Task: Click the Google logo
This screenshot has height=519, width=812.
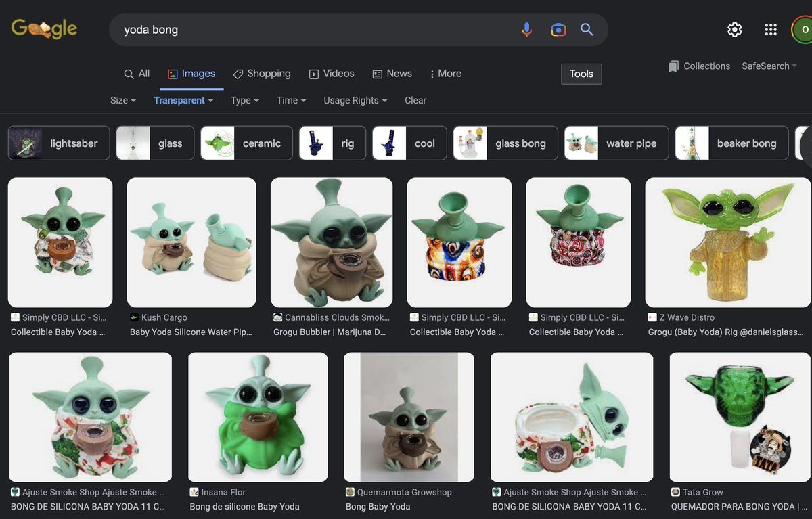Action: [45, 28]
